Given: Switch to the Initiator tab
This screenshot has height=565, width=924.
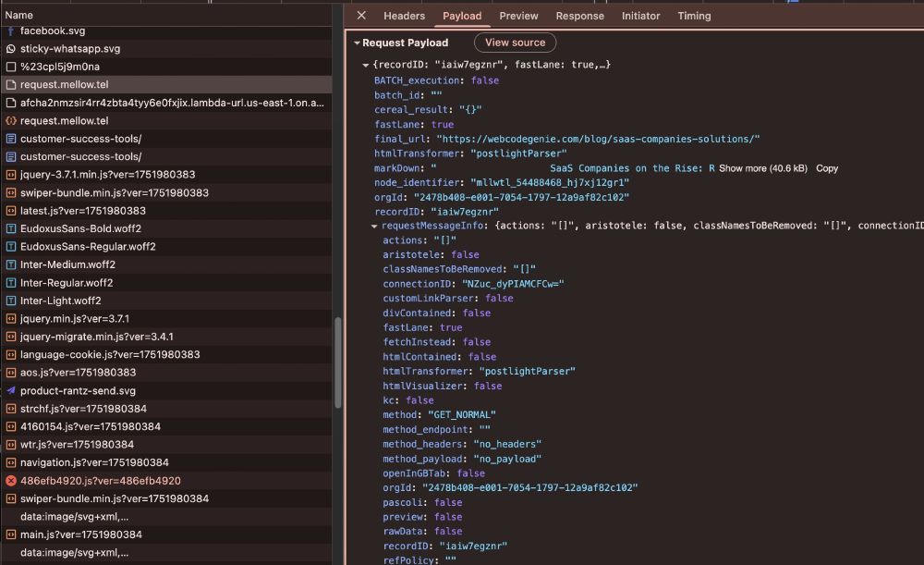Looking at the screenshot, I should pos(640,16).
